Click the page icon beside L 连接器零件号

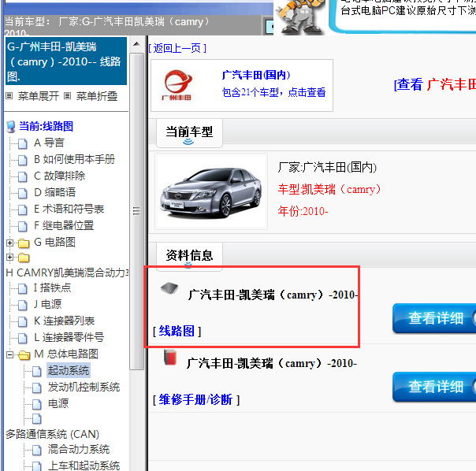point(23,338)
